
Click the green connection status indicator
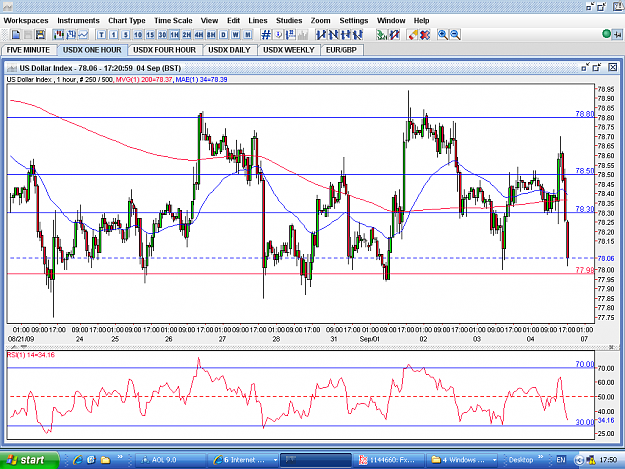coord(606,34)
